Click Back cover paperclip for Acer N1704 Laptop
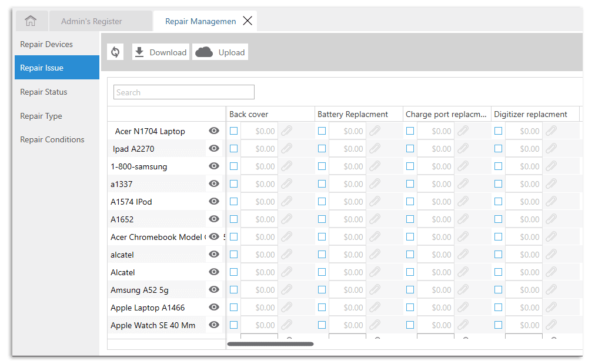Screen dimensions: 595x364 coord(286,131)
